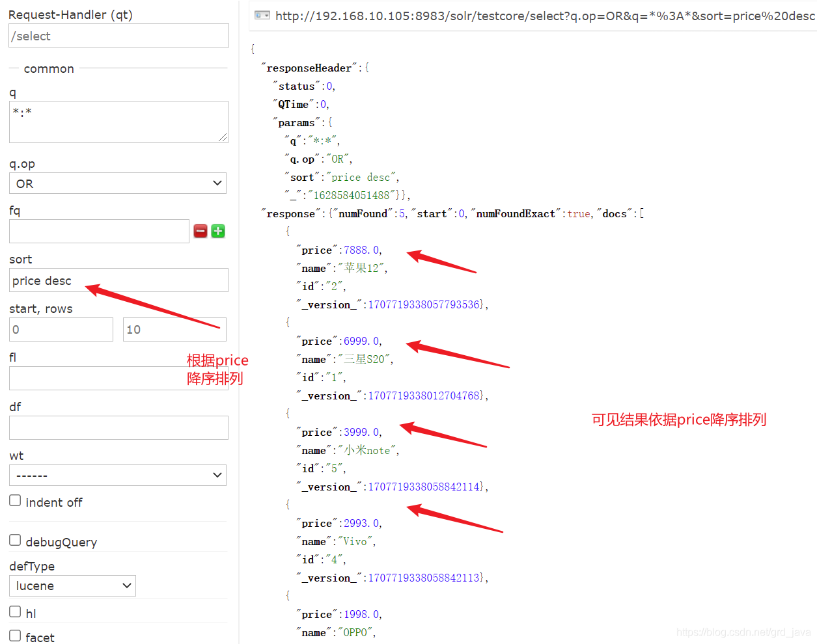Click the _version_ value 1707719338012704768

424,396
